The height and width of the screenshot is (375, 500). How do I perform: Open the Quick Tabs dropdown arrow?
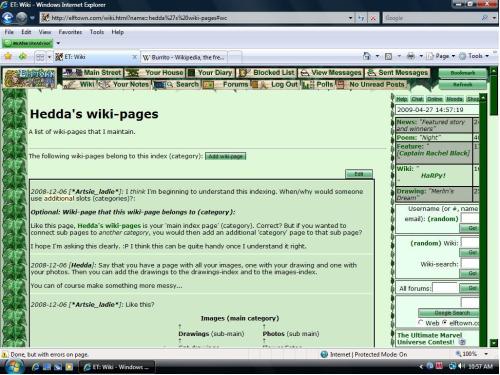(49, 57)
